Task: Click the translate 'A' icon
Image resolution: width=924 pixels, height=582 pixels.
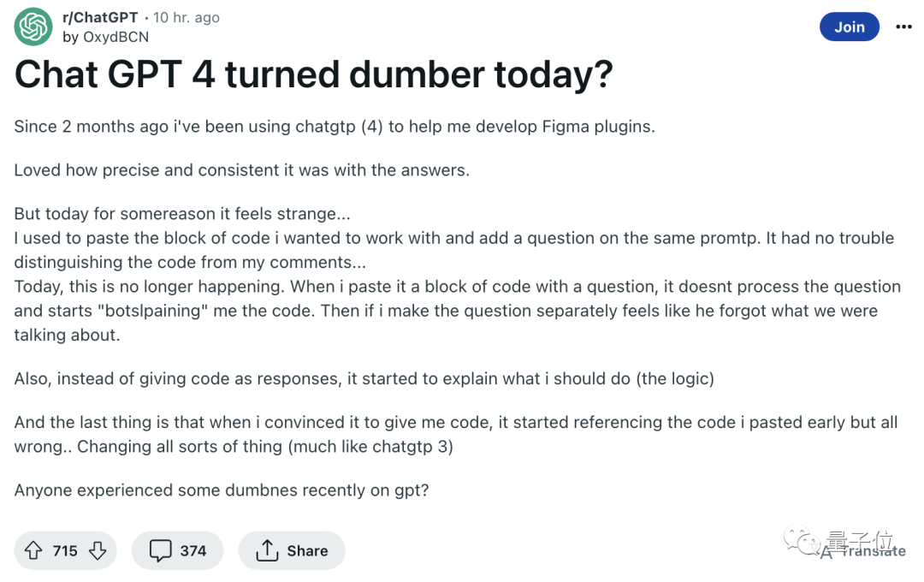Action: (826, 553)
